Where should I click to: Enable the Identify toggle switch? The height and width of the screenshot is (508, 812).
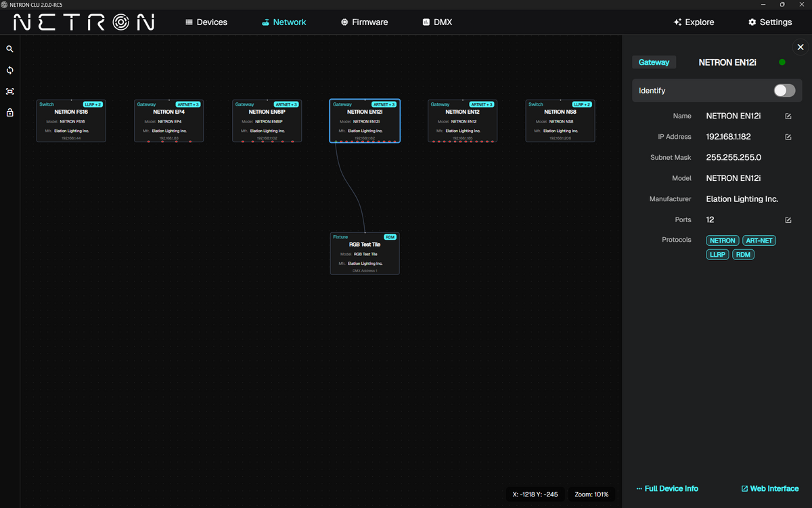click(x=784, y=91)
